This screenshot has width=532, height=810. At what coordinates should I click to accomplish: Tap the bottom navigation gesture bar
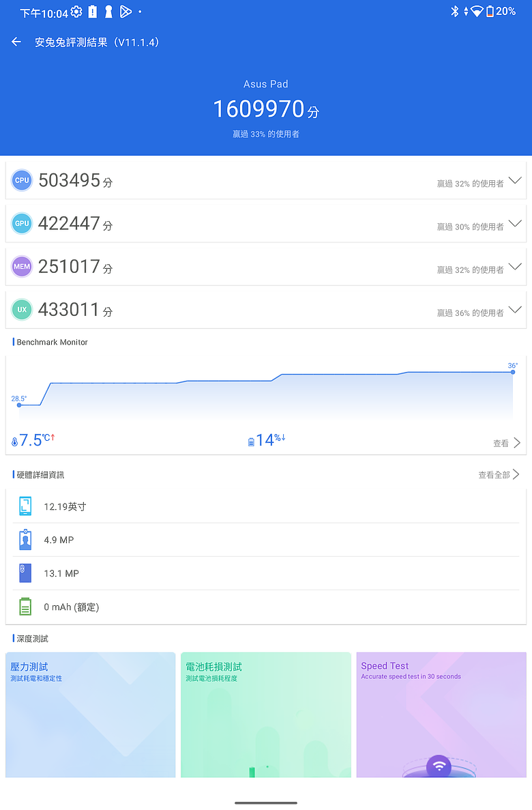pyautogui.click(x=266, y=802)
